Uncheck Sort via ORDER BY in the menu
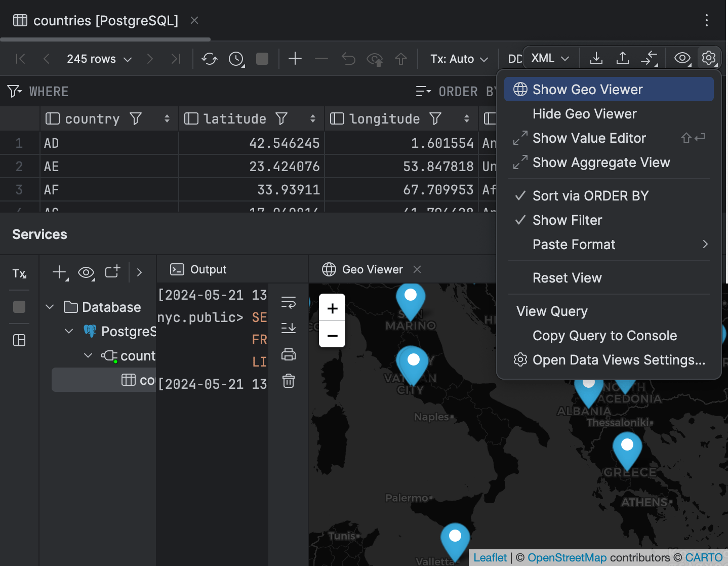 pos(590,195)
